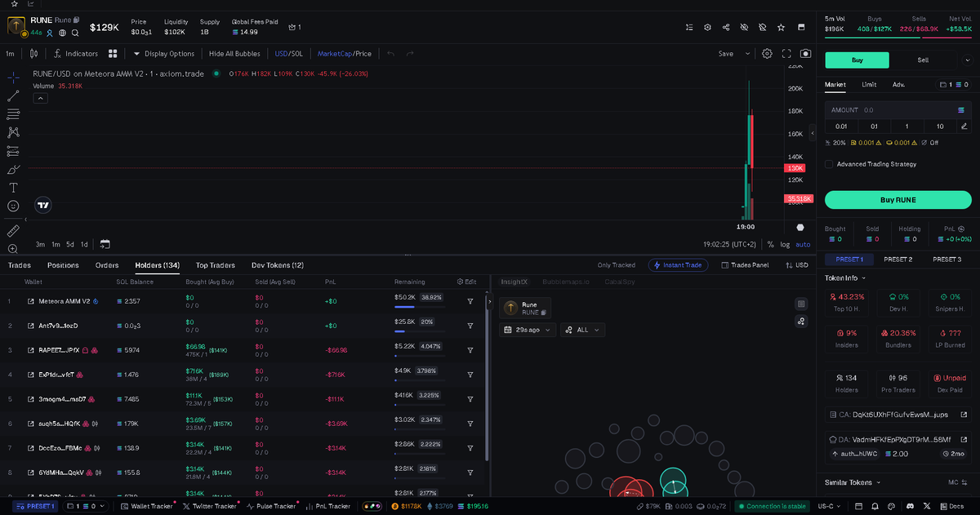This screenshot has width=980, height=515.
Task: Switch to the Sell side button
Action: pos(923,60)
